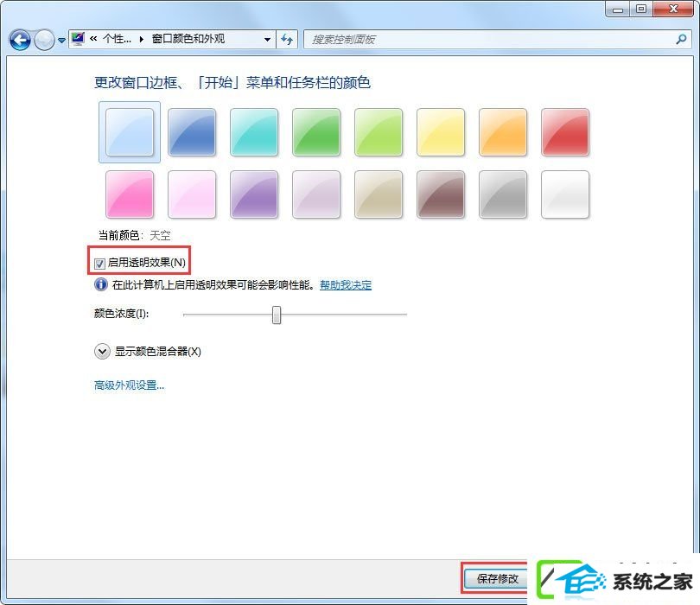Pick the purple Violet color swatch
The height and width of the screenshot is (605, 700).
[x=254, y=194]
